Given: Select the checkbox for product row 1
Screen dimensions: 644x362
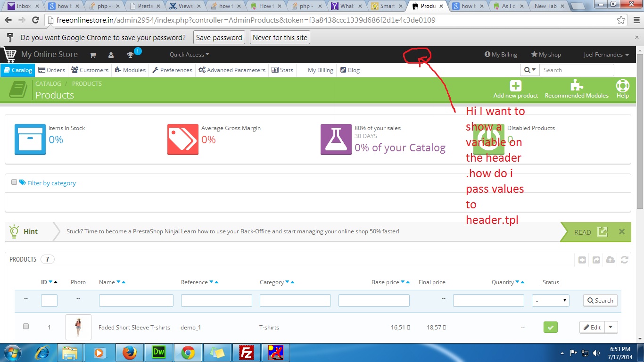Looking at the screenshot, I should 26,326.
